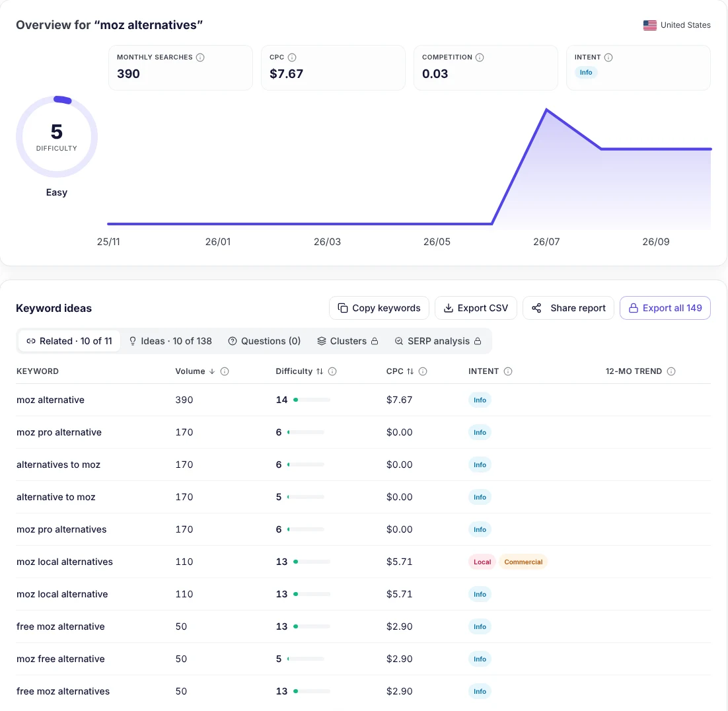Sort by Difficulty using the sort arrows
The height and width of the screenshot is (711, 728).
(320, 371)
